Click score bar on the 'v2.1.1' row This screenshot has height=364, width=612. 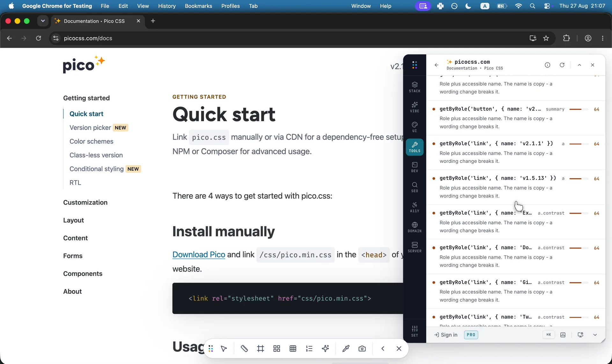coord(579,144)
